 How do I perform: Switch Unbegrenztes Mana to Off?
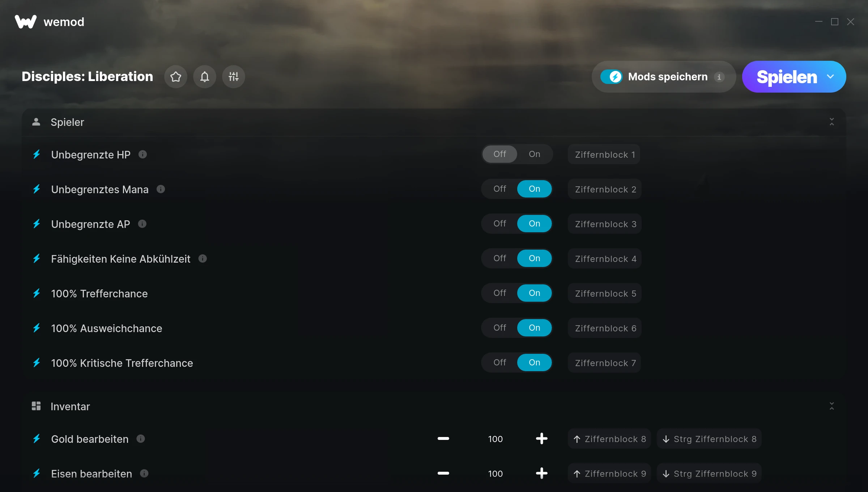pyautogui.click(x=500, y=189)
